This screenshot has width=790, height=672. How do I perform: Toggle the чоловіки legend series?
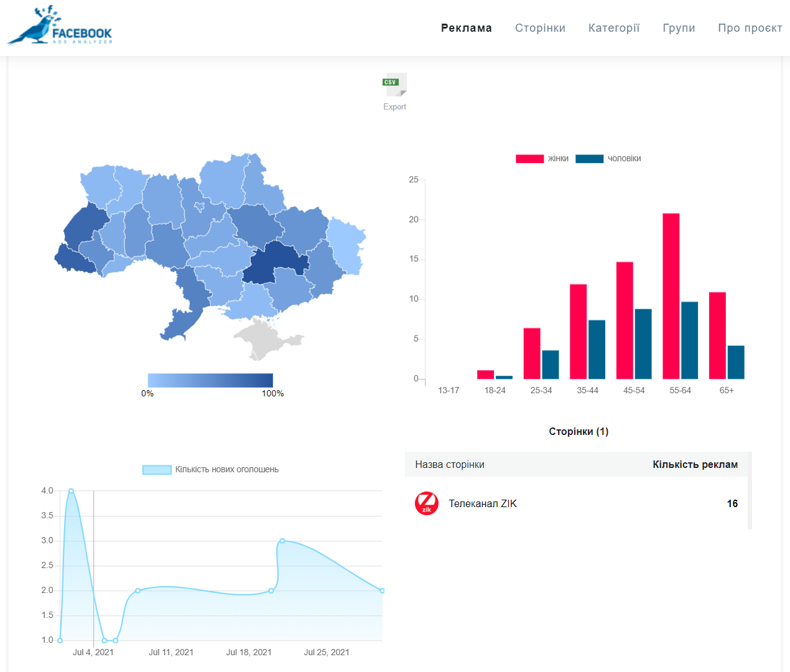click(x=608, y=159)
